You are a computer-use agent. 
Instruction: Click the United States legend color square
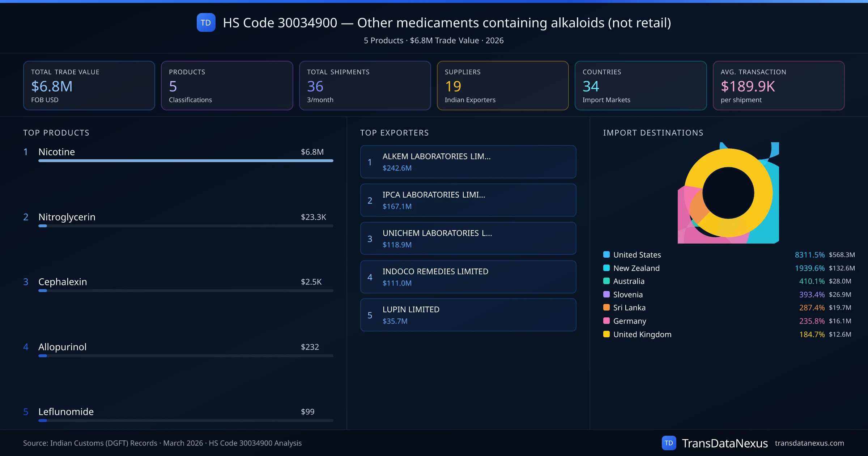coord(606,254)
